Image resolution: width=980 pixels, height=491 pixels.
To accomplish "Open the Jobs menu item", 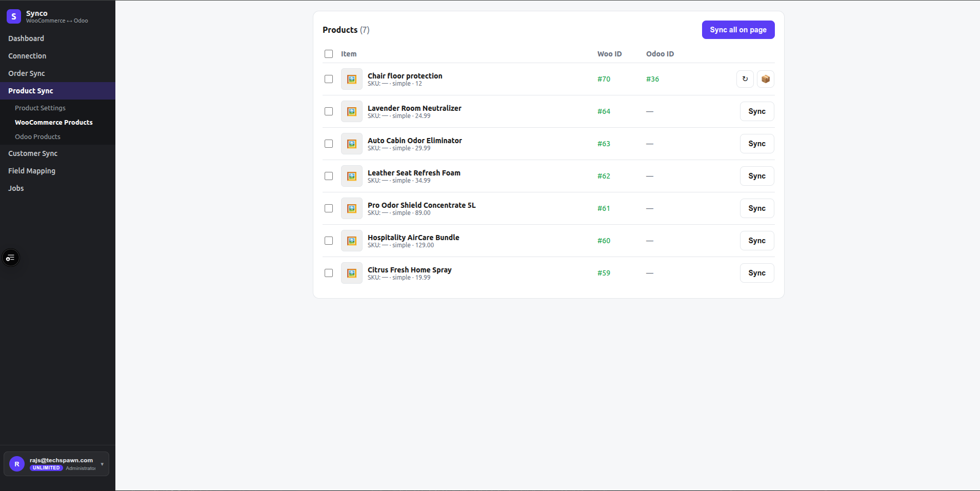I will 57,188.
